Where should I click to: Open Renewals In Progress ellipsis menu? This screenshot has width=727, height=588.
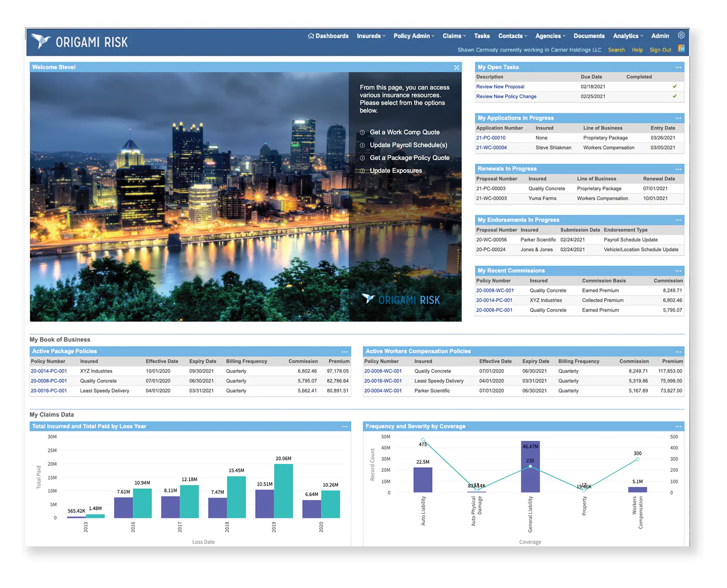click(678, 169)
